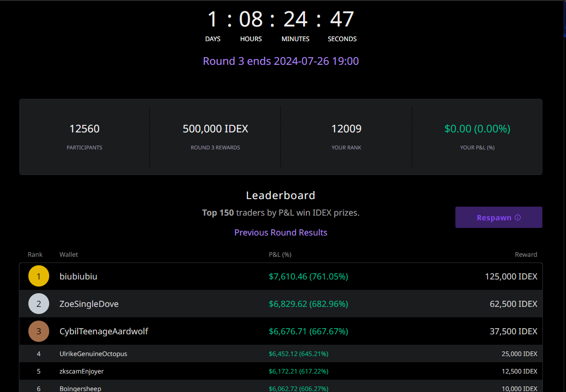Image resolution: width=566 pixels, height=392 pixels.
Task: Click the 12560 participants count
Action: click(85, 129)
